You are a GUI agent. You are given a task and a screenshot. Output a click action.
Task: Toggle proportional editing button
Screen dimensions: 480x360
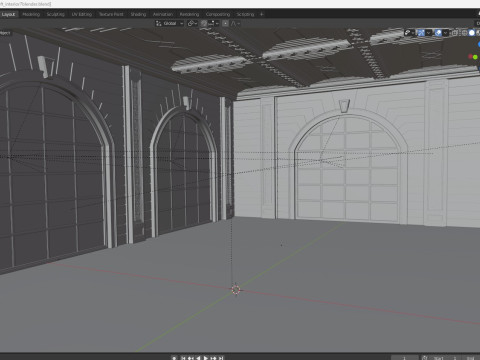tap(225, 24)
